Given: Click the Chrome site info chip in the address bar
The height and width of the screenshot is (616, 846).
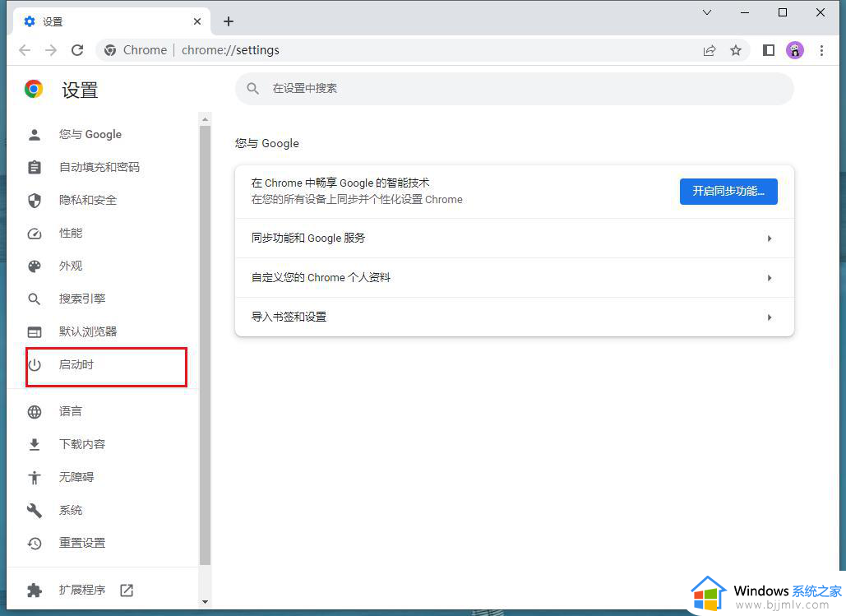Looking at the screenshot, I should (x=136, y=50).
